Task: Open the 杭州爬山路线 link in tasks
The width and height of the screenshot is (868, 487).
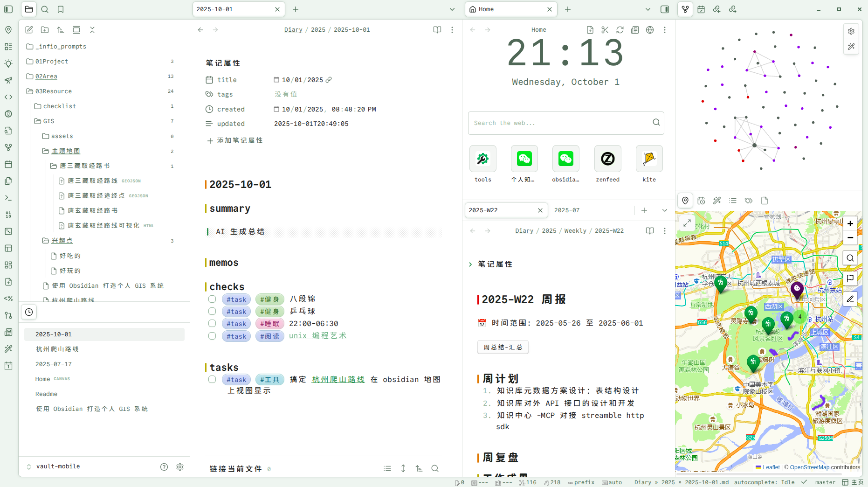Action: tap(338, 380)
